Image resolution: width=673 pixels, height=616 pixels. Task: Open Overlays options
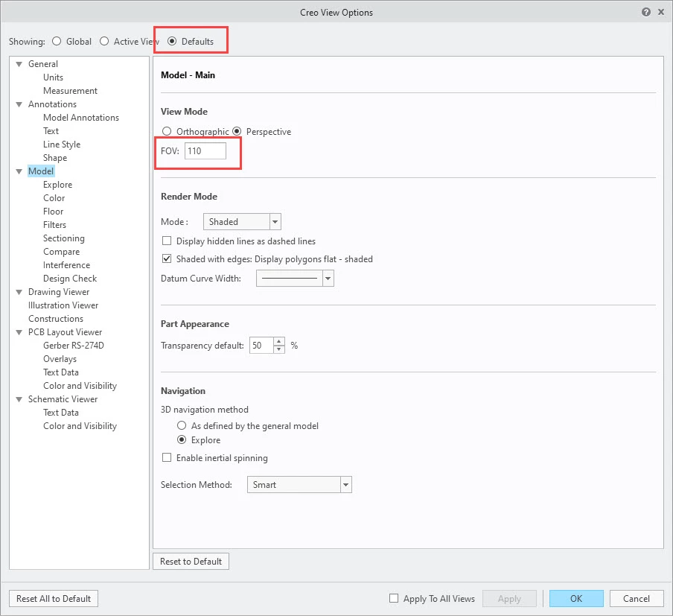tap(60, 359)
